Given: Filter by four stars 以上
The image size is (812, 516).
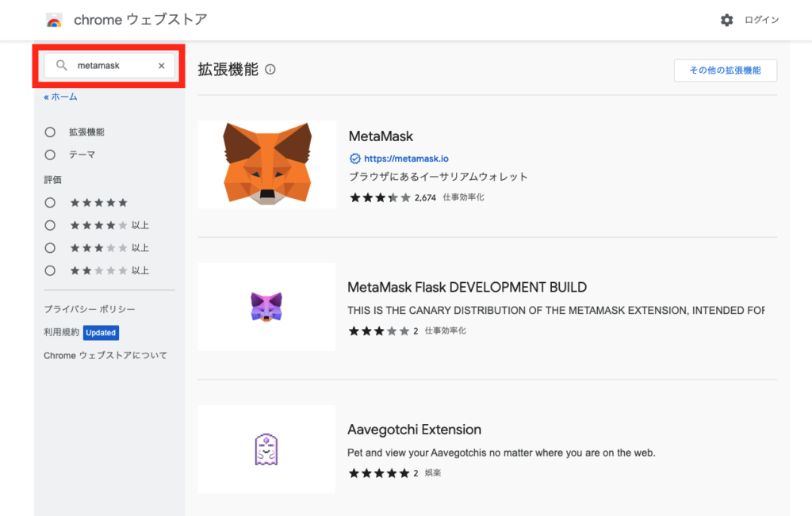Looking at the screenshot, I should click(50, 225).
